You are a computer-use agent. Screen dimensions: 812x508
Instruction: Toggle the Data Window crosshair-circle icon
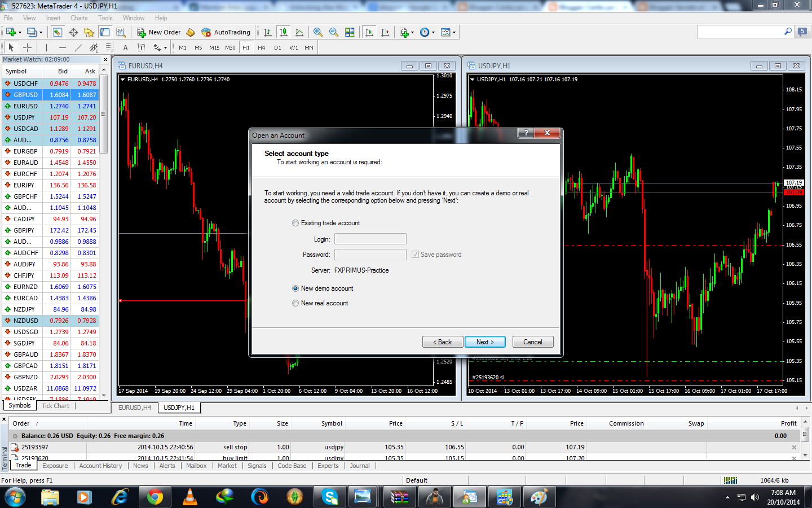click(x=73, y=32)
